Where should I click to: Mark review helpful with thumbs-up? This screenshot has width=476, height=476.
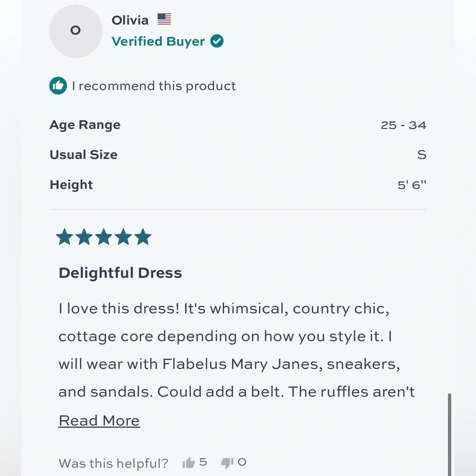189,463
